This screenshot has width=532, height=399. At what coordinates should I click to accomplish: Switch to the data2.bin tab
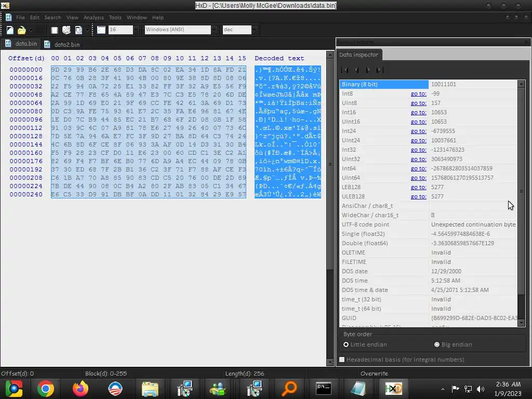coord(62,44)
